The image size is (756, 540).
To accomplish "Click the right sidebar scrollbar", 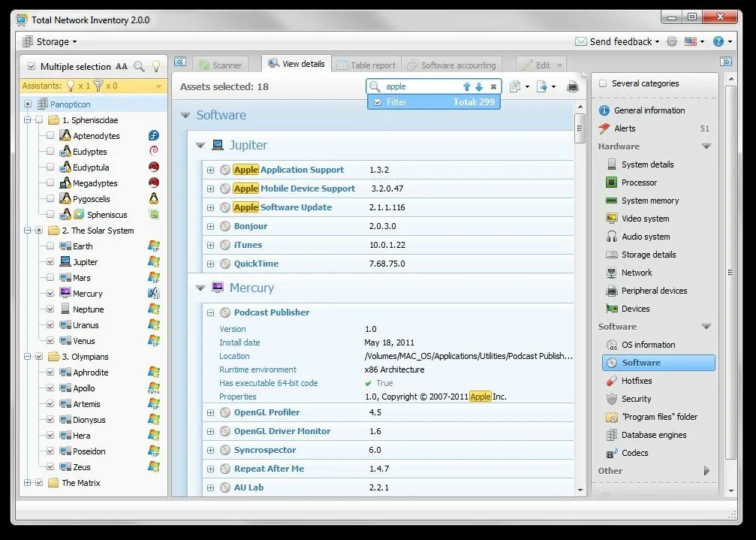I will [x=731, y=273].
